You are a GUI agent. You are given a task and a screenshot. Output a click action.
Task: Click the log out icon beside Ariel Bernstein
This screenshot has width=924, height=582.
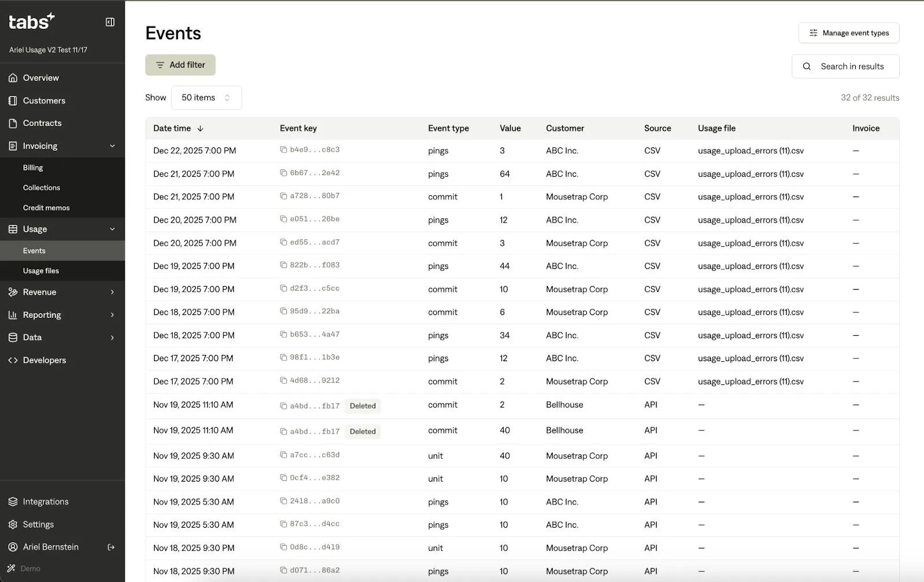click(111, 547)
